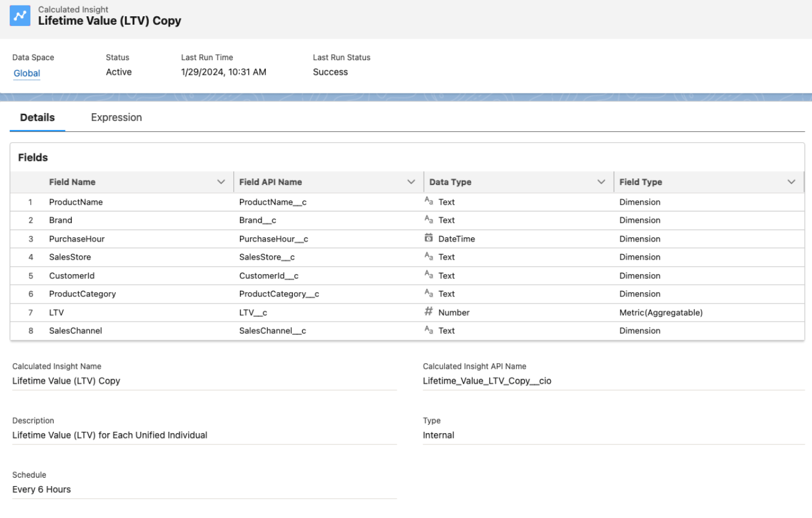Sort by the Field Name column header
The image size is (812, 518).
click(72, 182)
